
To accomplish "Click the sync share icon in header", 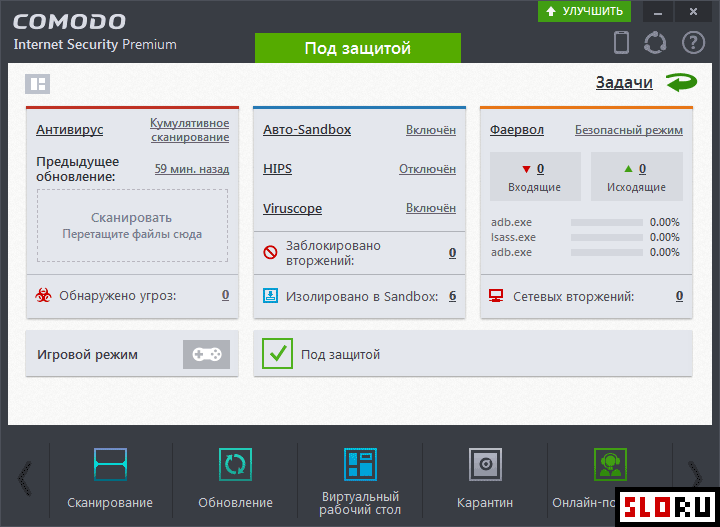I will pyautogui.click(x=655, y=43).
